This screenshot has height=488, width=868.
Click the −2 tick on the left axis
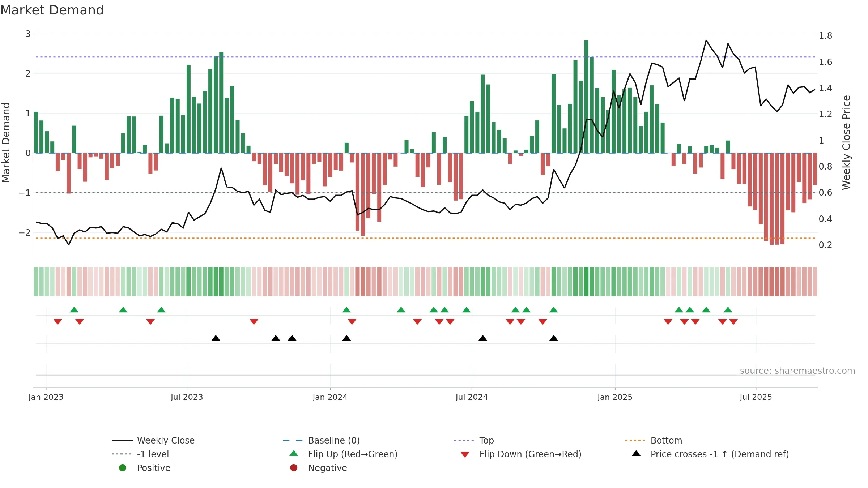point(25,232)
